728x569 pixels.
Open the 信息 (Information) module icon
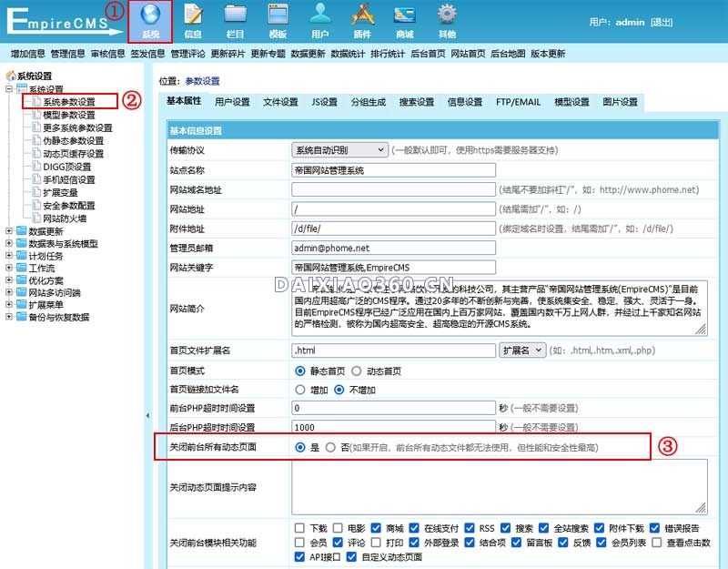tap(191, 18)
